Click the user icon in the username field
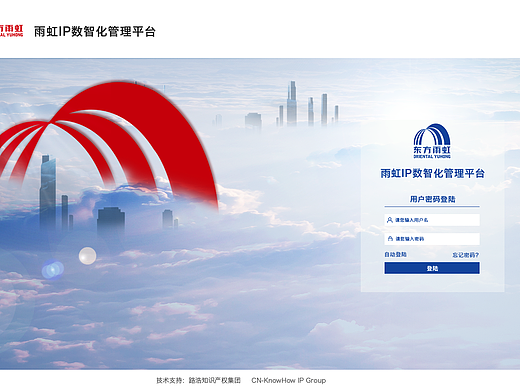The height and width of the screenshot is (390, 520). [389, 220]
